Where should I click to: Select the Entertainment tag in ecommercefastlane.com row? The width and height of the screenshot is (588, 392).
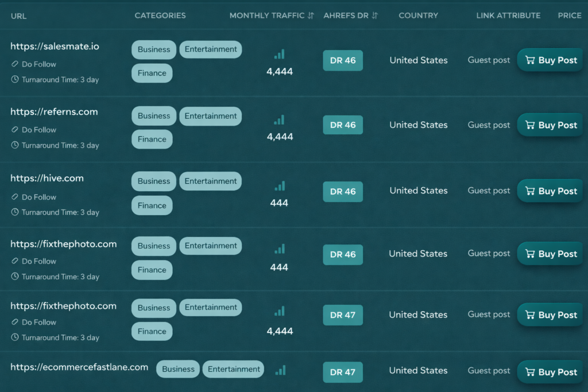tap(234, 369)
